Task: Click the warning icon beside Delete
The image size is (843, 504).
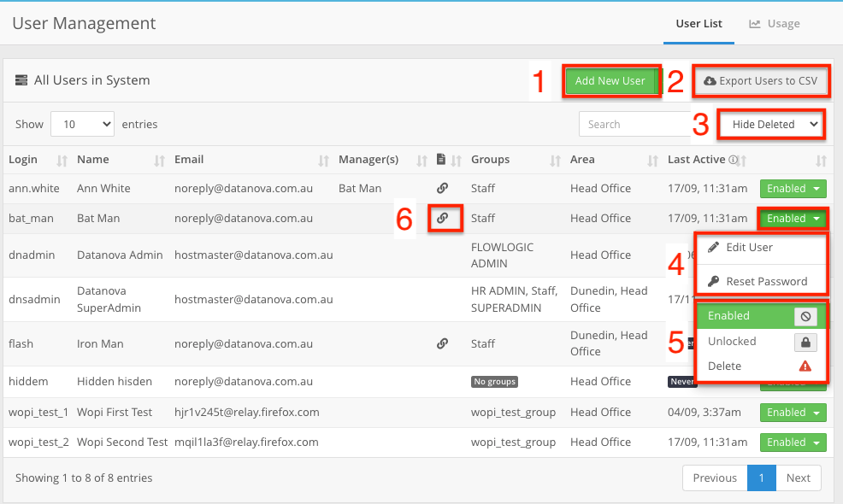Action: point(805,366)
